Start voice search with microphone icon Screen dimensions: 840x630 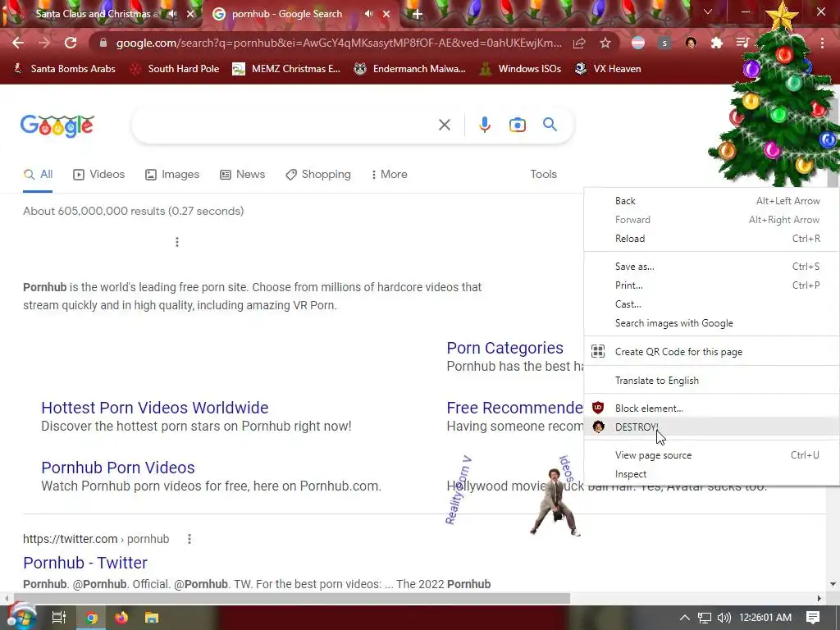tap(485, 125)
